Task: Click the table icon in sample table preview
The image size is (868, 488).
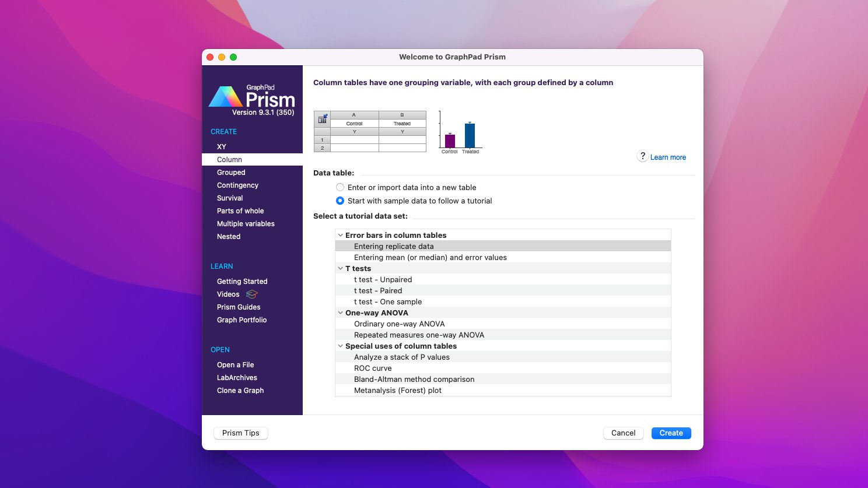Action: pos(322,119)
